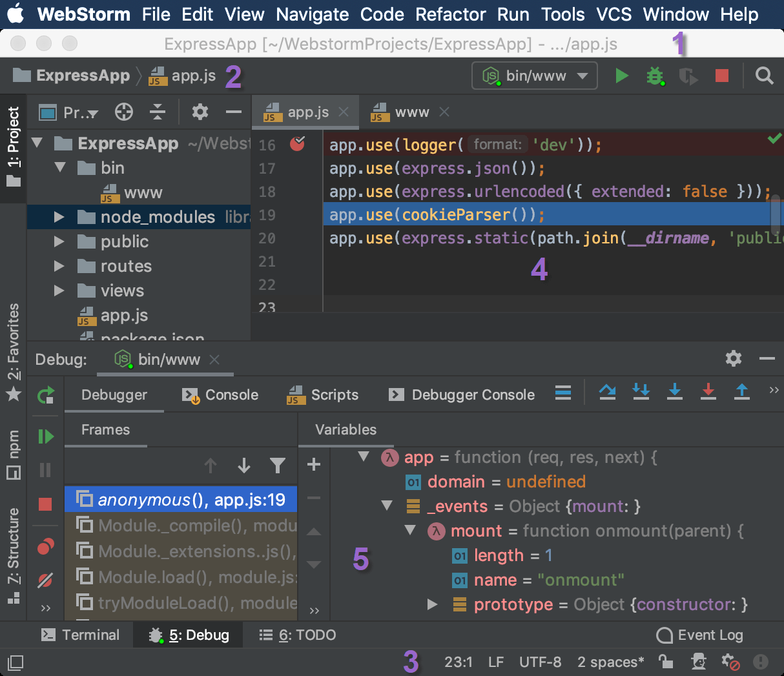Start debugging with the bug icon

[x=655, y=76]
